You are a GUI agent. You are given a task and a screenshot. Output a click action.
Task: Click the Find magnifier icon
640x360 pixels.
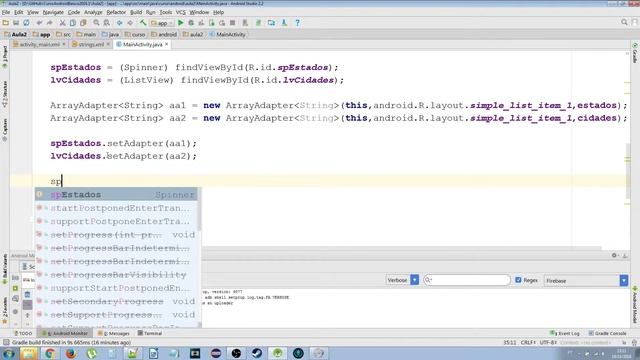coord(96,23)
